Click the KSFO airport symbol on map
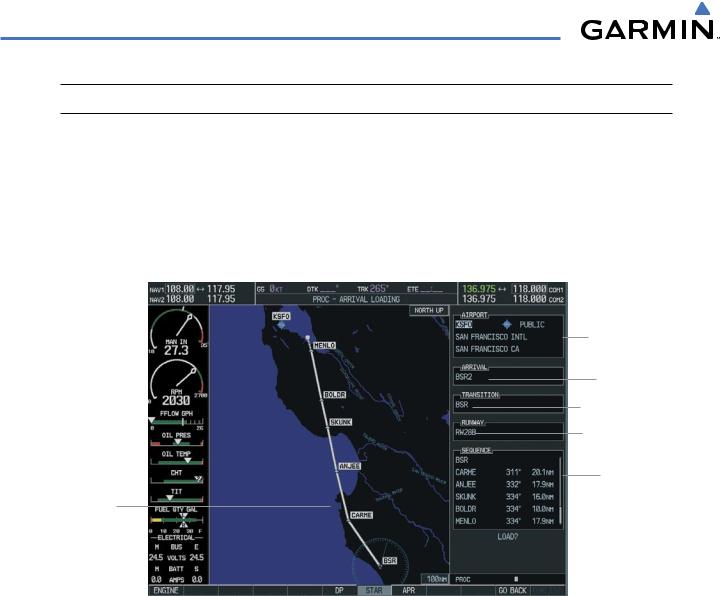Screen dimensions: 722x596 281,325
